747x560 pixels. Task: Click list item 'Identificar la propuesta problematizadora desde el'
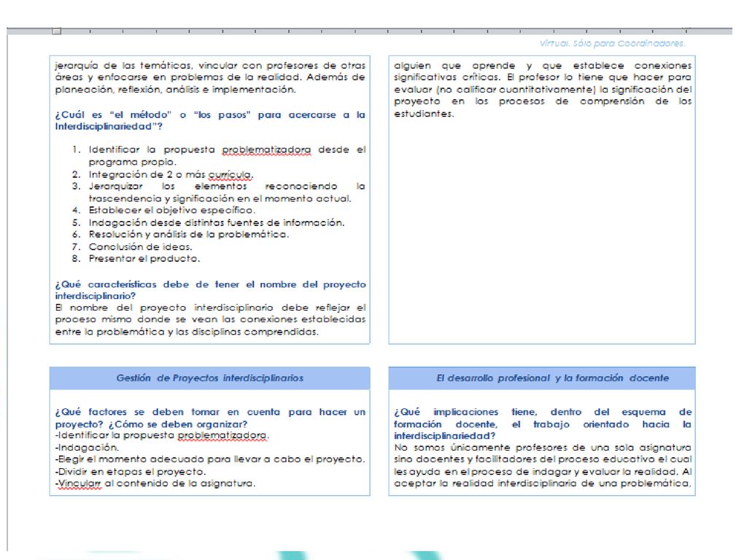(227, 156)
